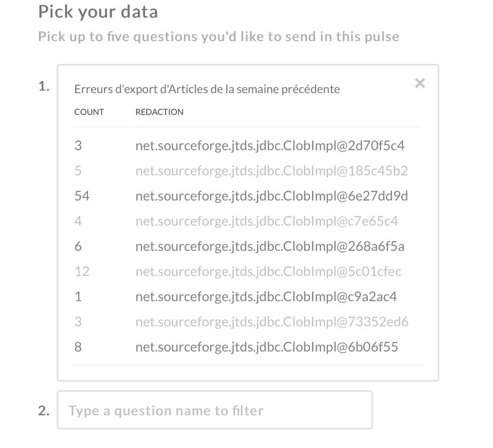Click the 'Pick your data' heading
493x448 pixels.
(98, 11)
